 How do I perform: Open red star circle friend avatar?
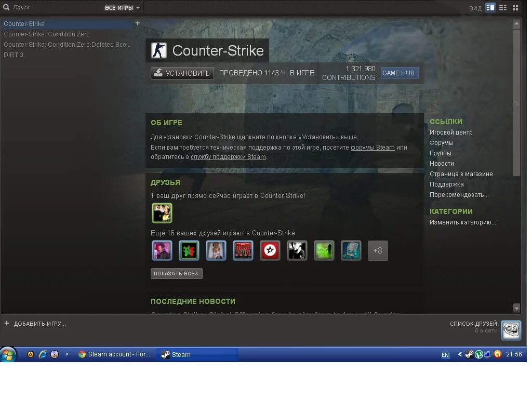pos(270,250)
